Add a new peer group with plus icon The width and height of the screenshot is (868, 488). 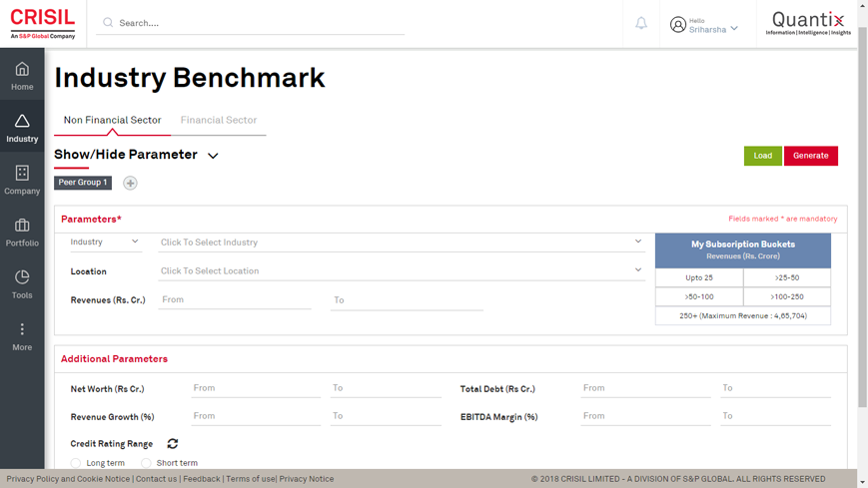click(130, 183)
